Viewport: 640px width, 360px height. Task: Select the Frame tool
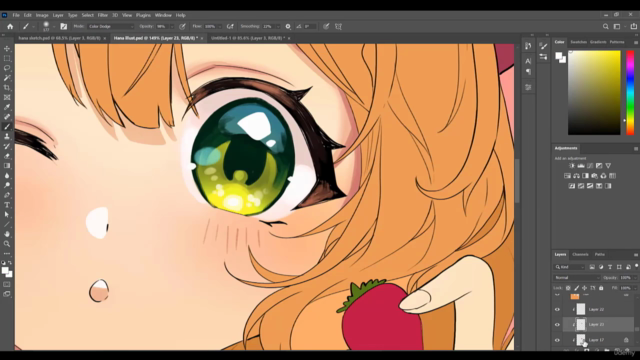coord(7,98)
